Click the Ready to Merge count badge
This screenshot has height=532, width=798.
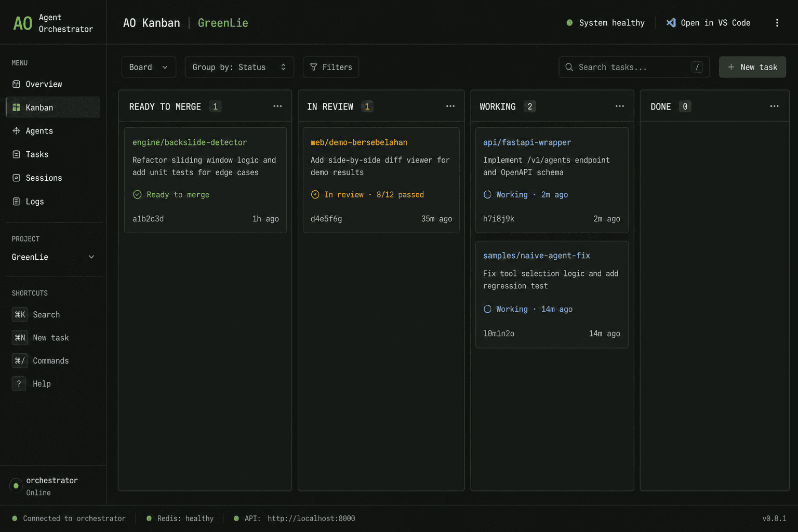click(x=215, y=107)
